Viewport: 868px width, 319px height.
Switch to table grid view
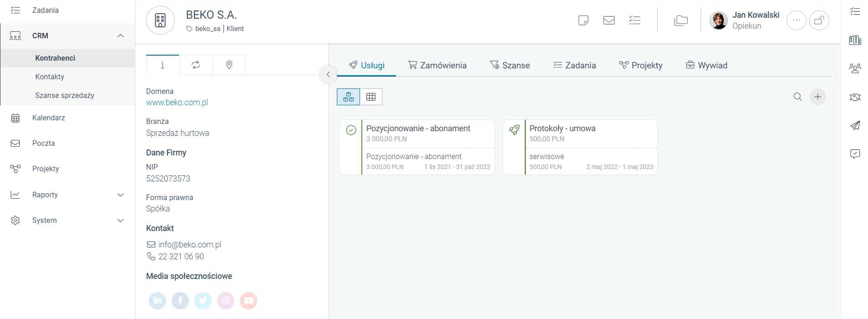click(x=371, y=97)
